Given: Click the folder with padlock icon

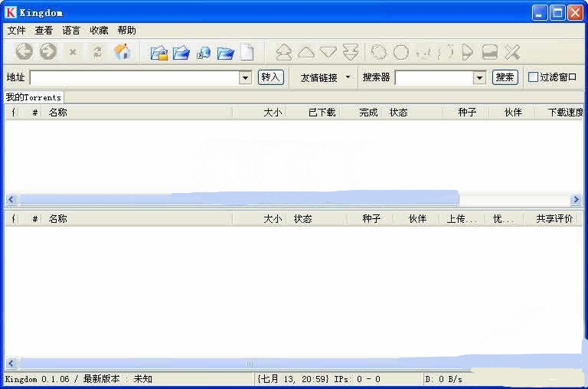Looking at the screenshot, I should [x=159, y=53].
